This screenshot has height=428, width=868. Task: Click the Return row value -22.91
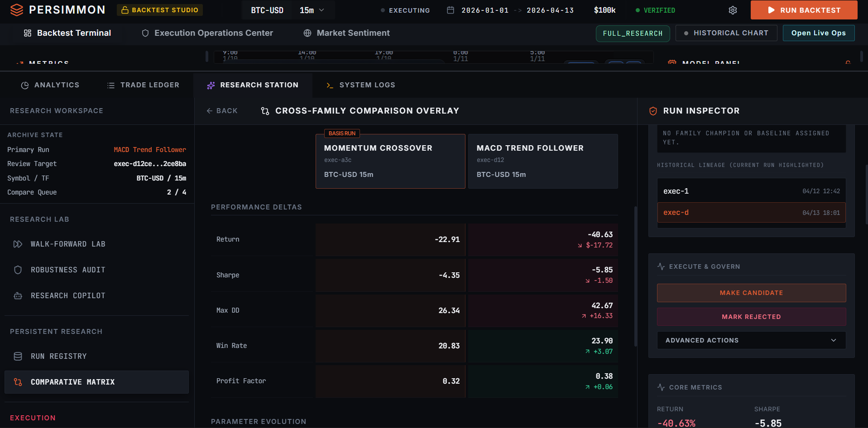coord(447,239)
